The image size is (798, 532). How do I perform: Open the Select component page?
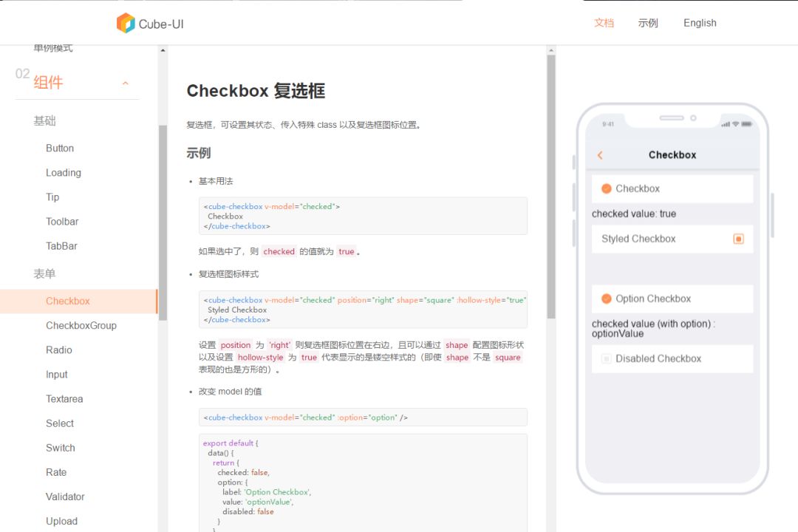click(x=60, y=423)
